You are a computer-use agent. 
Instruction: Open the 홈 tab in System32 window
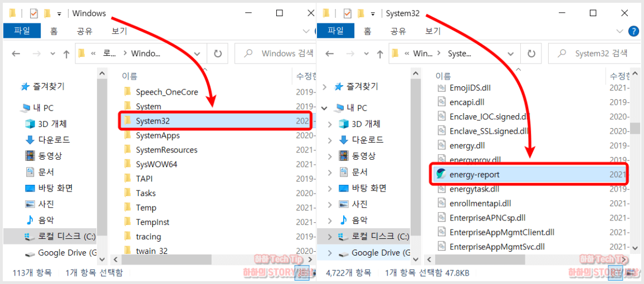point(368,31)
